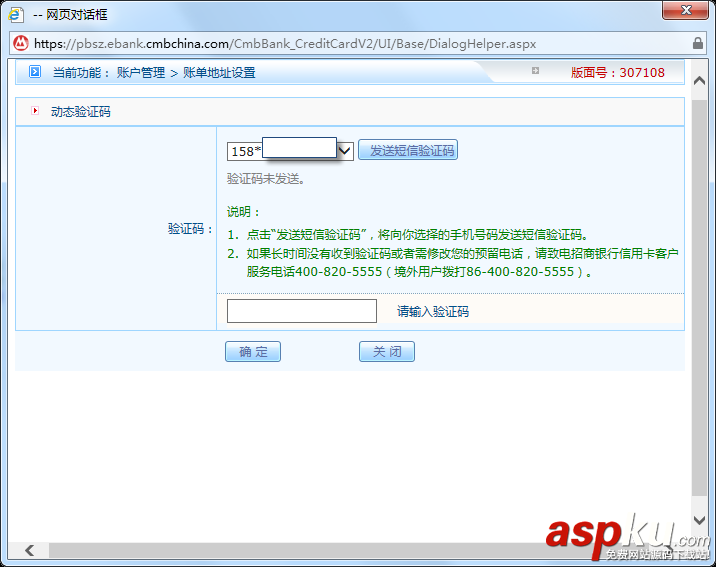716x567 pixels.
Task: Click the 发送短信验证码 button
Action: click(x=408, y=150)
